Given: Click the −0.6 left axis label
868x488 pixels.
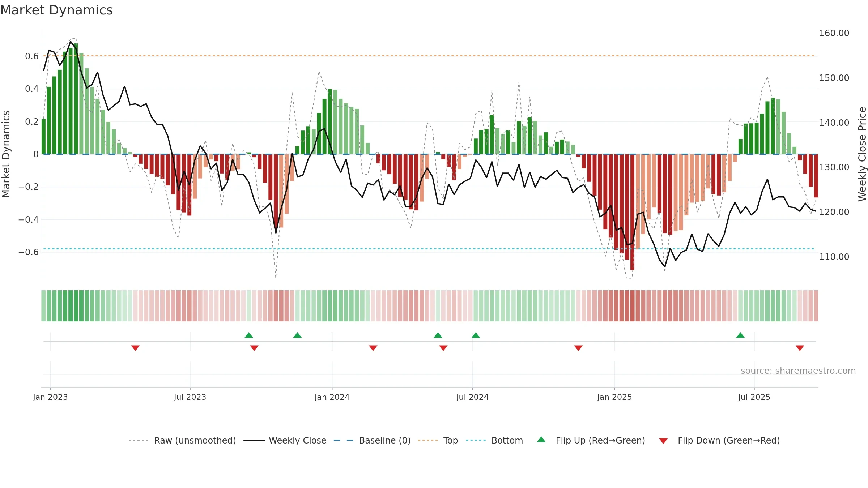Looking at the screenshot, I should pyautogui.click(x=29, y=252).
